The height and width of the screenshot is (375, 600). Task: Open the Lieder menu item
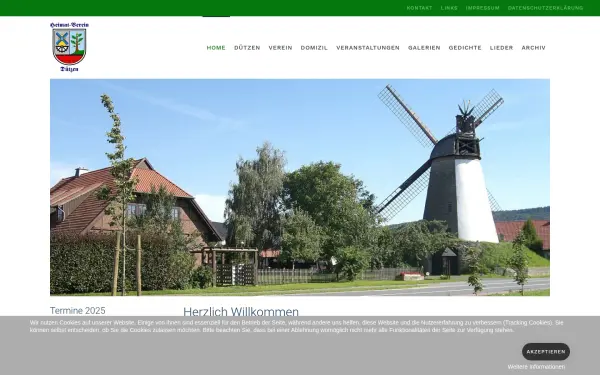[501, 48]
